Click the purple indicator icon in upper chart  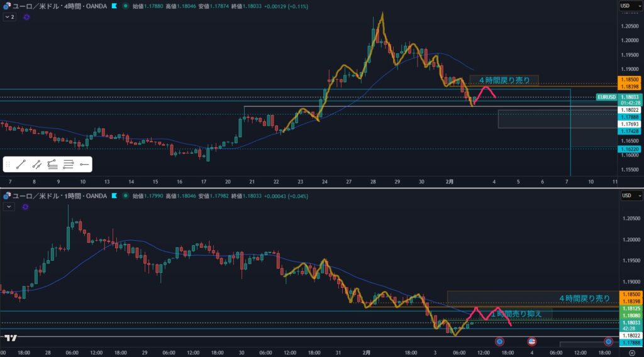[26, 17]
